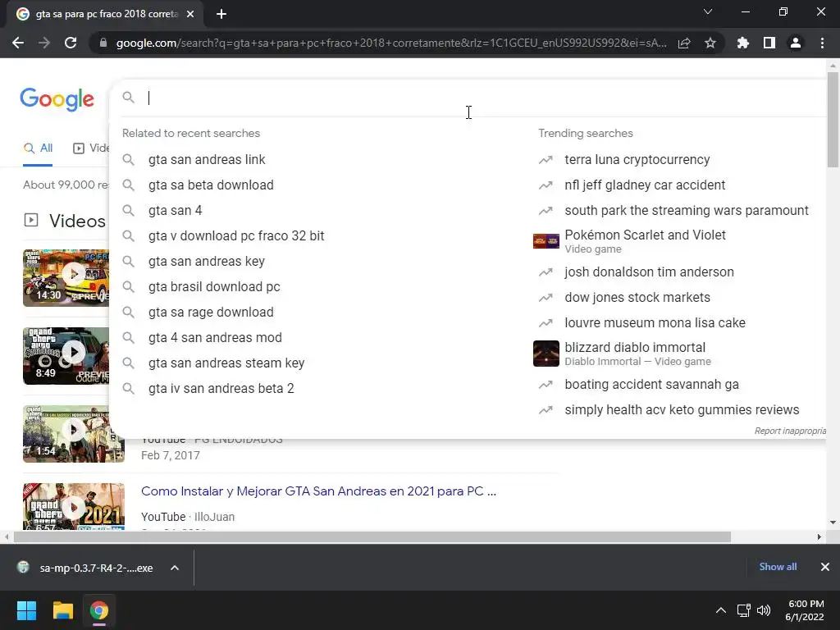The height and width of the screenshot is (630, 840).
Task: Click the Google logo
Action: tap(57, 99)
